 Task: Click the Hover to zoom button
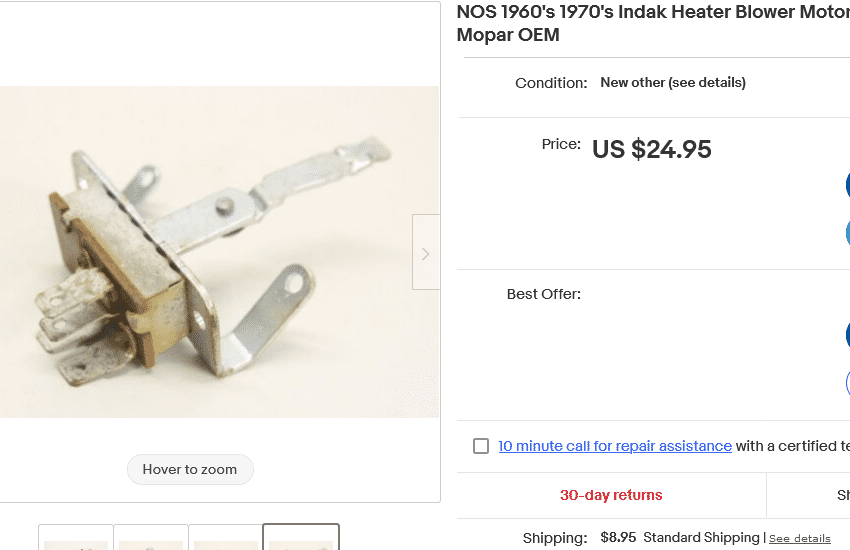[x=190, y=469]
